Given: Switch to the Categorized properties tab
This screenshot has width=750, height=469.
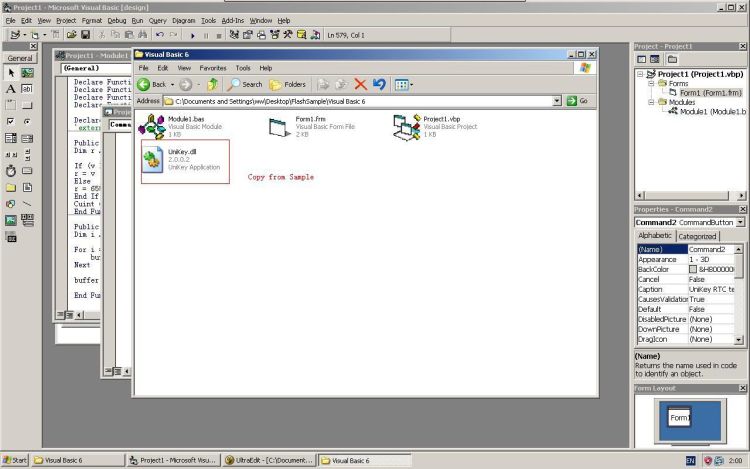Looking at the screenshot, I should click(697, 236).
